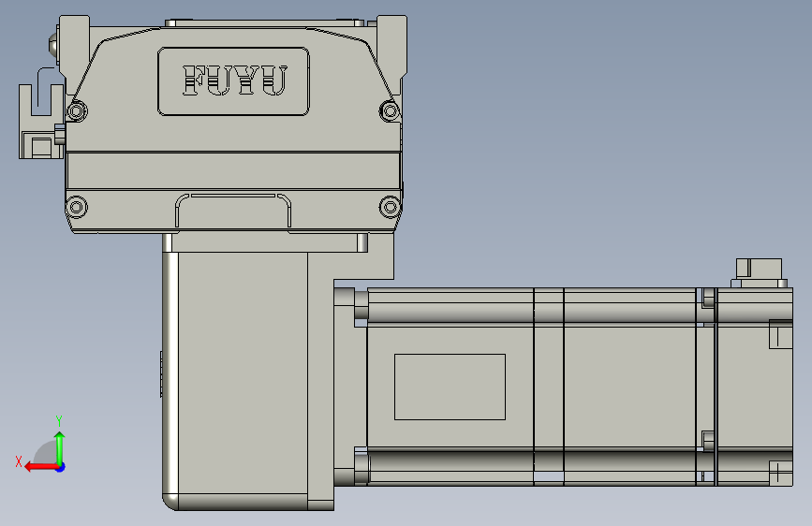Image resolution: width=812 pixels, height=526 pixels.
Task: Click the red X axis arrow of triad
Action: [x=41, y=467]
